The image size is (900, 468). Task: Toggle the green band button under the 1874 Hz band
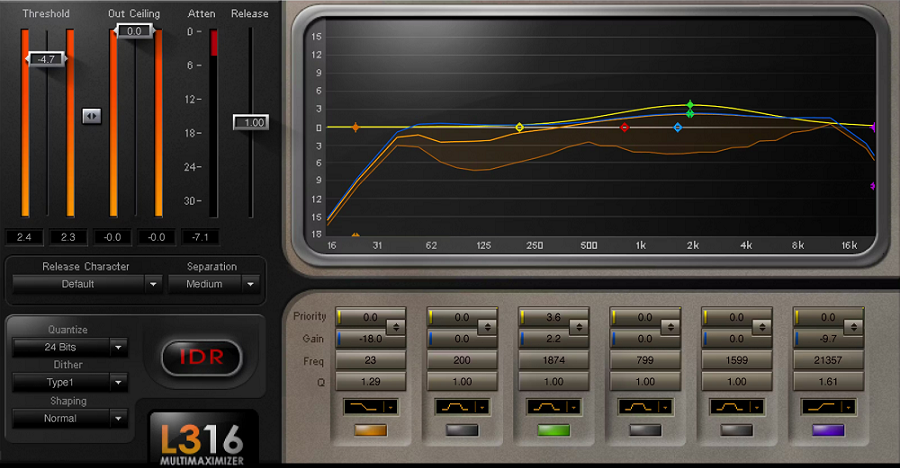(x=553, y=430)
